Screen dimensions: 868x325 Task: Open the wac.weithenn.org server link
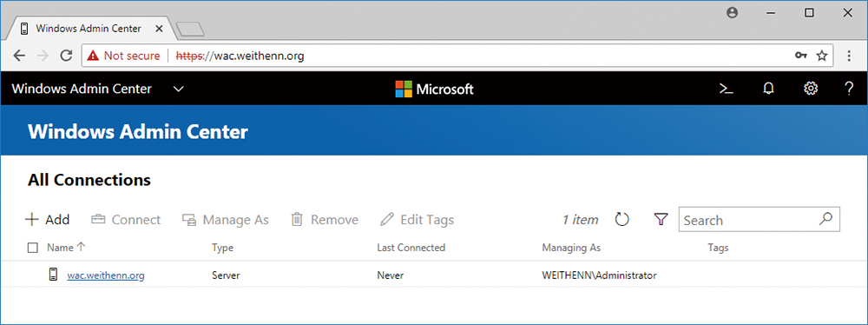click(x=106, y=275)
